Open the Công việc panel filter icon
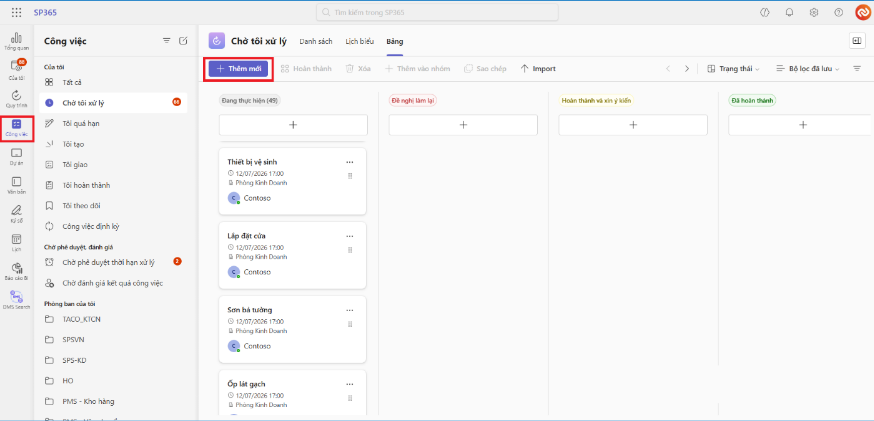 tap(166, 41)
